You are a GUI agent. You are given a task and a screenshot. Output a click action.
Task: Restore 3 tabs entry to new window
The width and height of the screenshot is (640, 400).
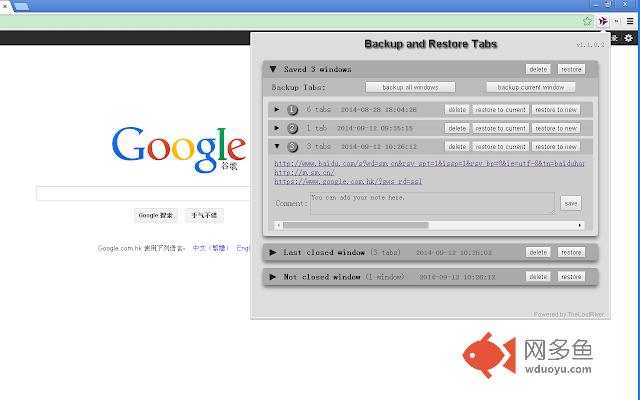(556, 147)
